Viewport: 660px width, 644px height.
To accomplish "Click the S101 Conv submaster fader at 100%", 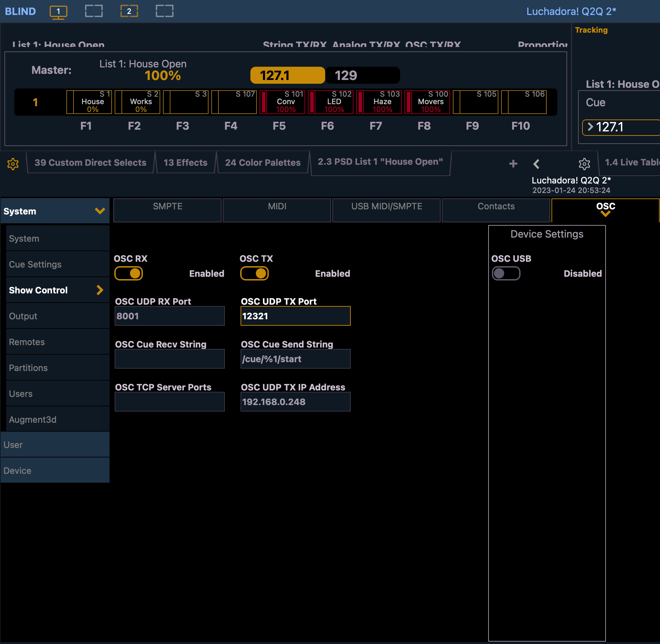I will point(282,102).
